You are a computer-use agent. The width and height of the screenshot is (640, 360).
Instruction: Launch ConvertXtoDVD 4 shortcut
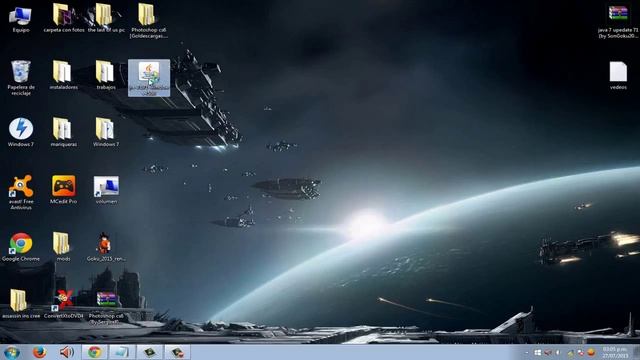click(63, 304)
